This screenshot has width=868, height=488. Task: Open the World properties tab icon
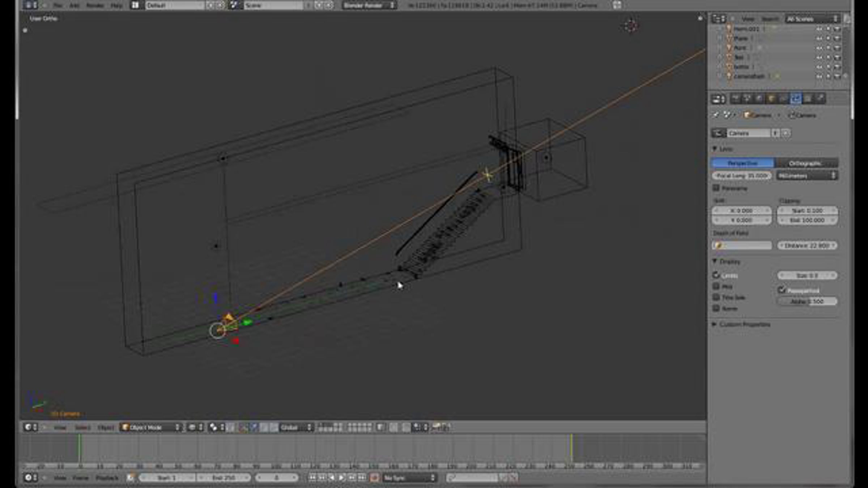click(759, 99)
